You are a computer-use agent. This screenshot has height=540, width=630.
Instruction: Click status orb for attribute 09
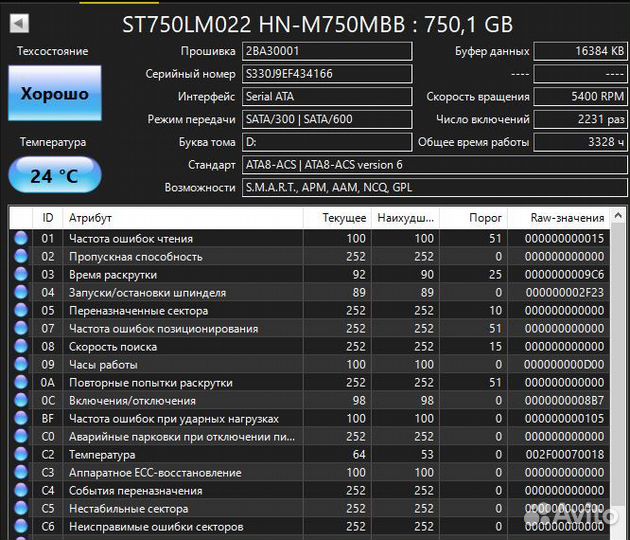pyautogui.click(x=21, y=364)
